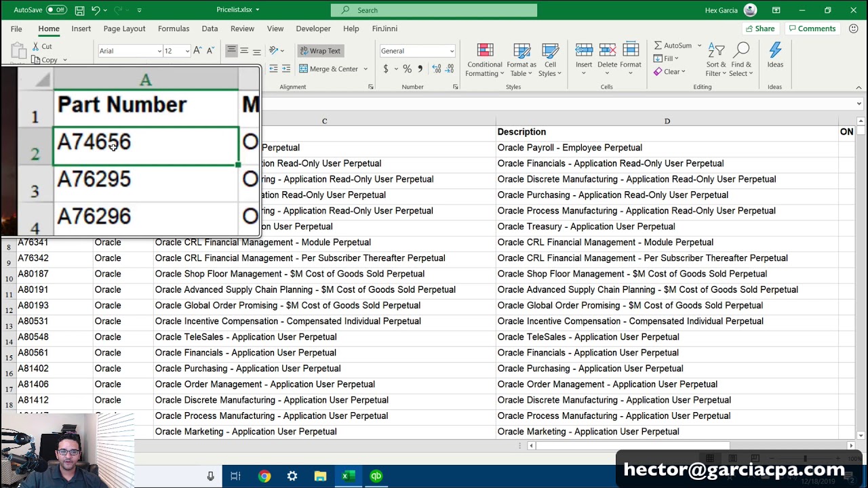
Task: Click Increase Font Size icon
Action: tap(197, 51)
